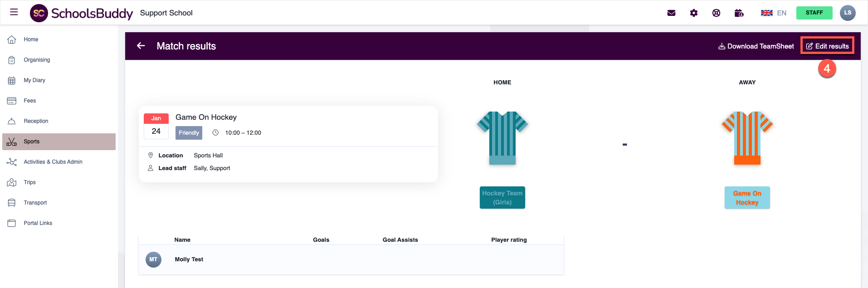The width and height of the screenshot is (868, 288).
Task: Open Organising in the sidebar
Action: (37, 60)
